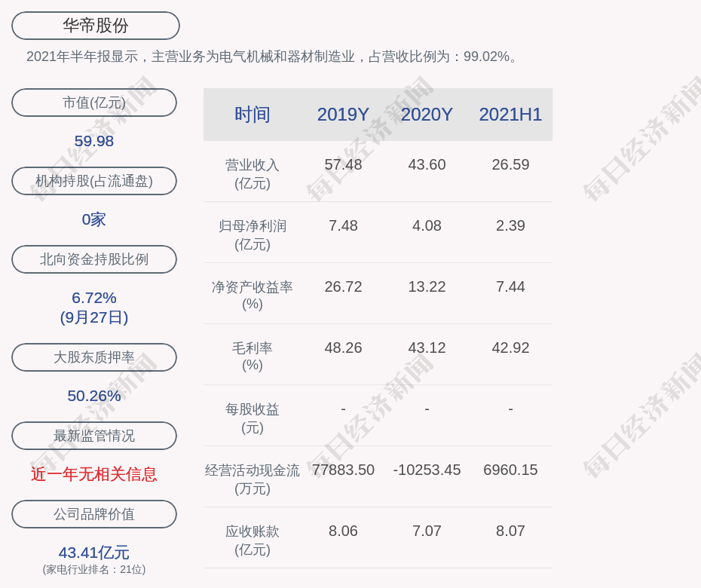
Task: Click the 公司品牌价值 pill label
Action: click(94, 514)
